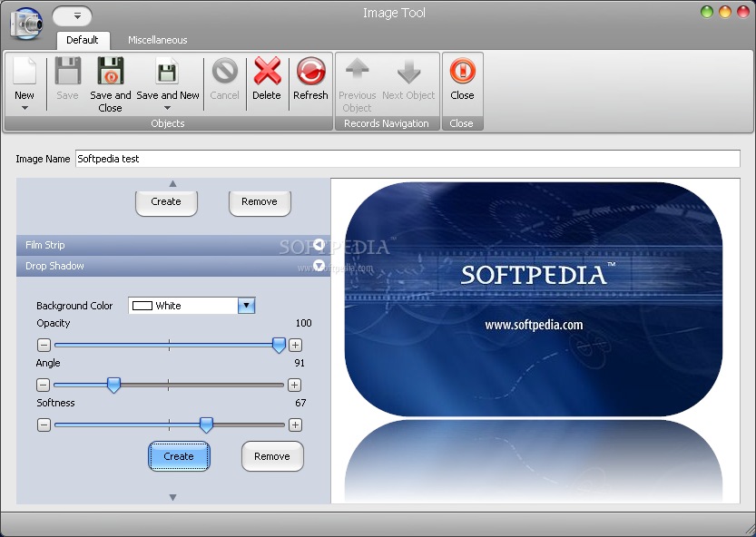Click the Close toolbar icon
This screenshot has height=537, width=756.
pos(462,71)
